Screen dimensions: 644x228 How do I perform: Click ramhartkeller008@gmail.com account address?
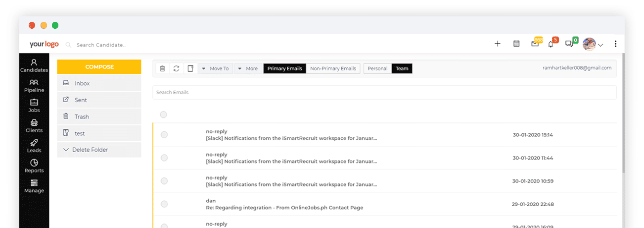[x=577, y=68]
